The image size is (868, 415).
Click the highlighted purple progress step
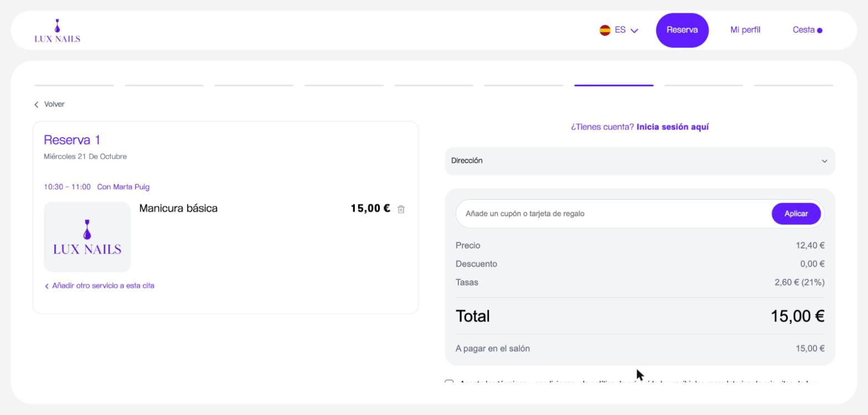(x=614, y=85)
